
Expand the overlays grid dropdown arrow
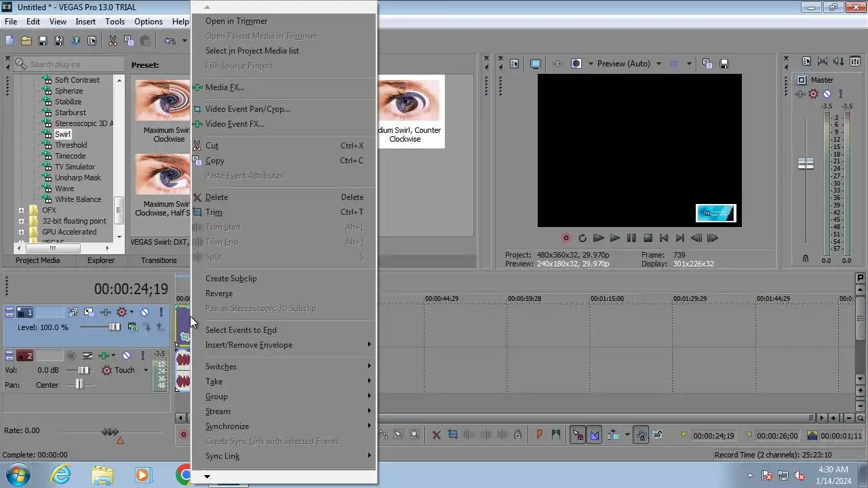click(x=689, y=64)
